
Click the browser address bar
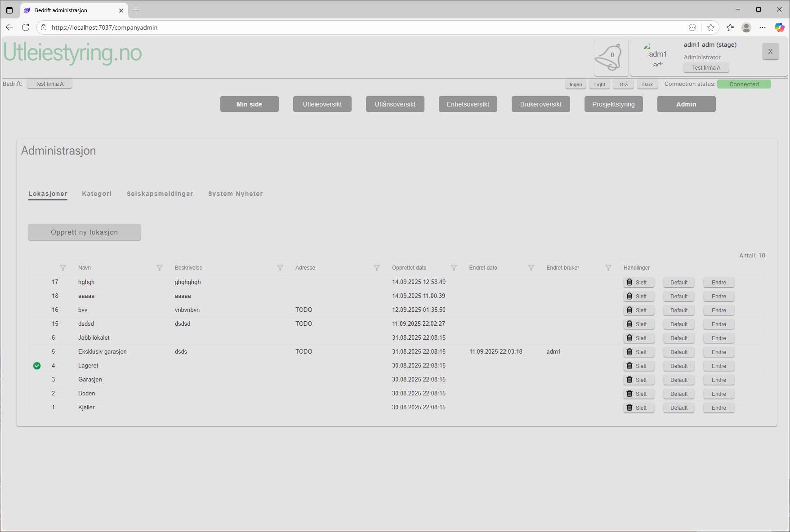tap(360, 27)
